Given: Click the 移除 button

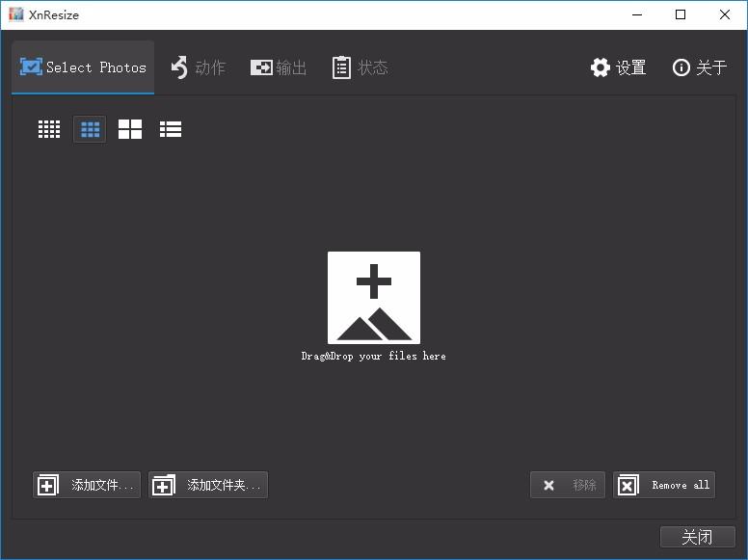Looking at the screenshot, I should pos(568,485).
